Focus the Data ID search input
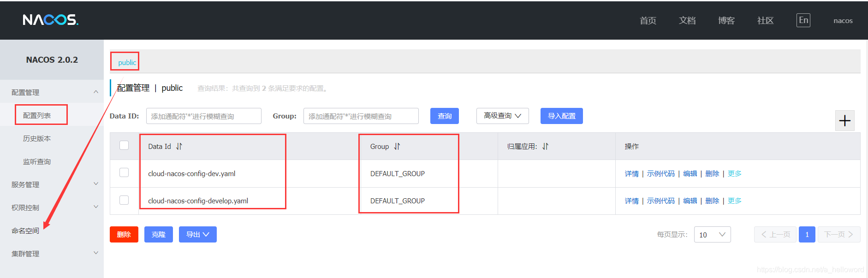Viewport: 868px width, 278px height. [204, 116]
